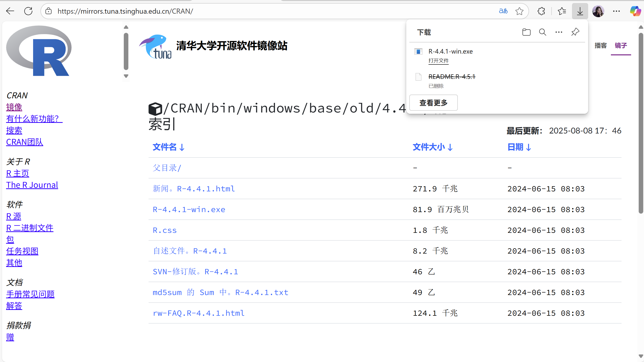The width and height of the screenshot is (644, 362).
Task: Search within downloads
Action: click(542, 32)
